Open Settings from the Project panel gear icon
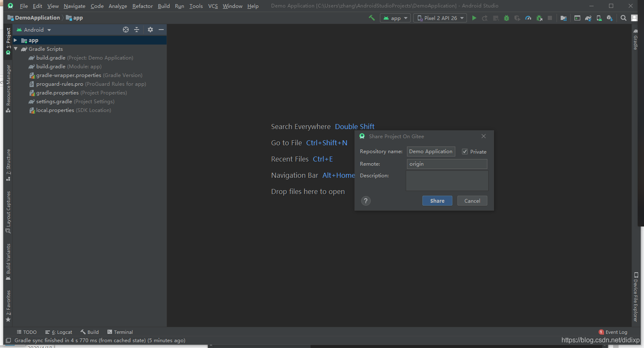 (x=150, y=30)
